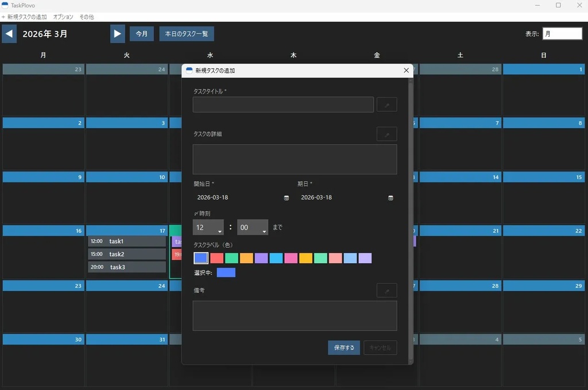Screen dimensions: 588x390
Task: Select the lighter mint green color swatch
Action: coord(320,258)
